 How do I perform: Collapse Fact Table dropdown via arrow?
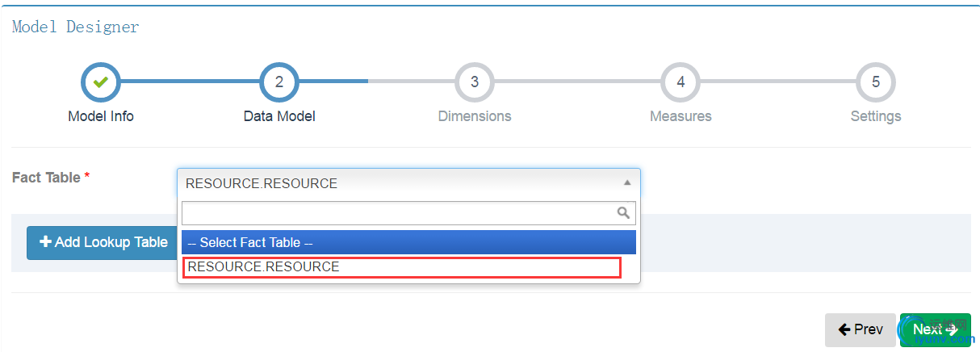pos(627,183)
